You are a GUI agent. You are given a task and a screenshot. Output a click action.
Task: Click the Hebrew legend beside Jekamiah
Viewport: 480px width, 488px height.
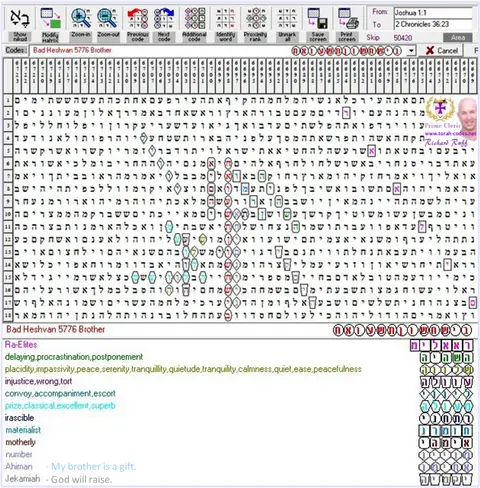point(446,479)
